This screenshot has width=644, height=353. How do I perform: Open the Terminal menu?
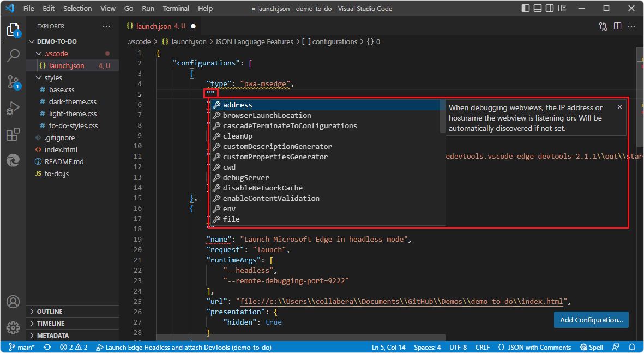176,8
